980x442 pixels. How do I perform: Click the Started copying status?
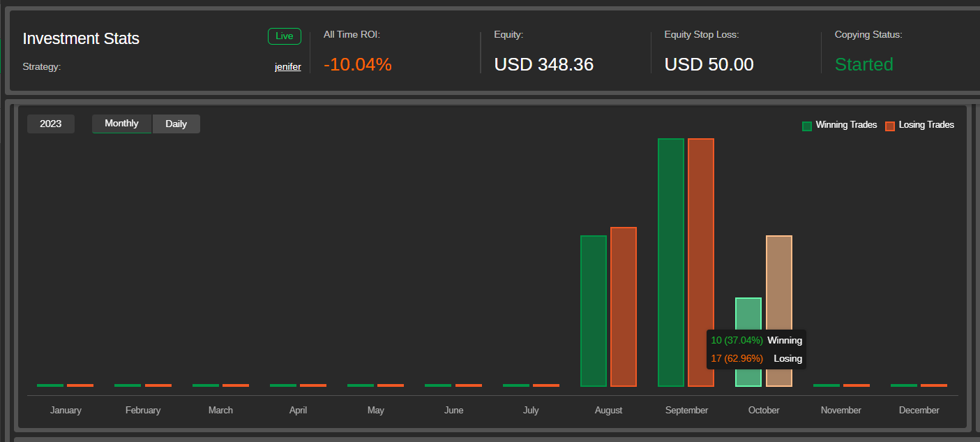click(864, 65)
